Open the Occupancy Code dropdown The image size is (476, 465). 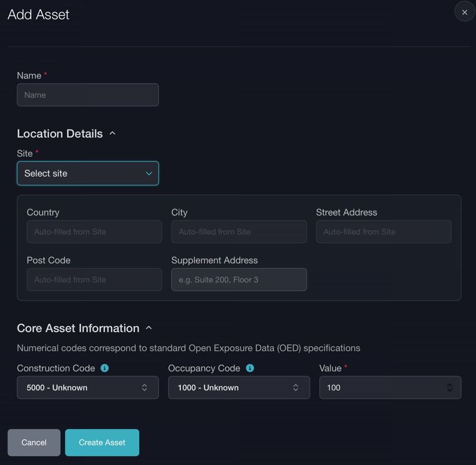239,388
